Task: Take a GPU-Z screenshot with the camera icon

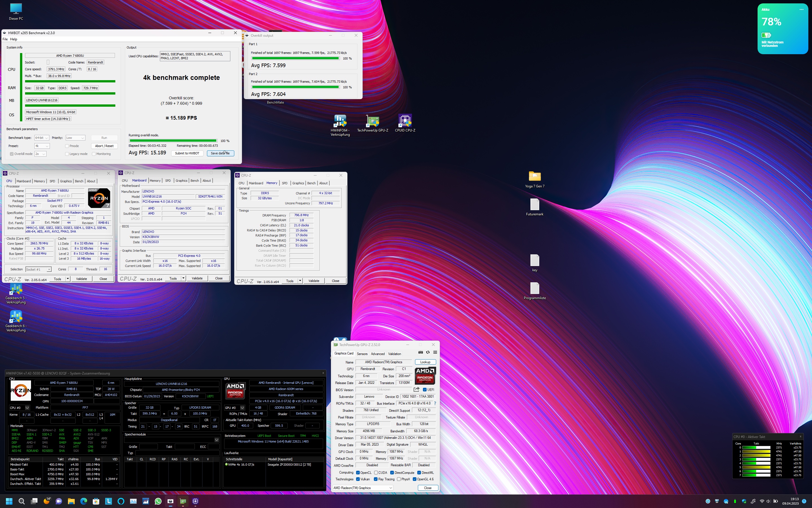Action: click(420, 352)
